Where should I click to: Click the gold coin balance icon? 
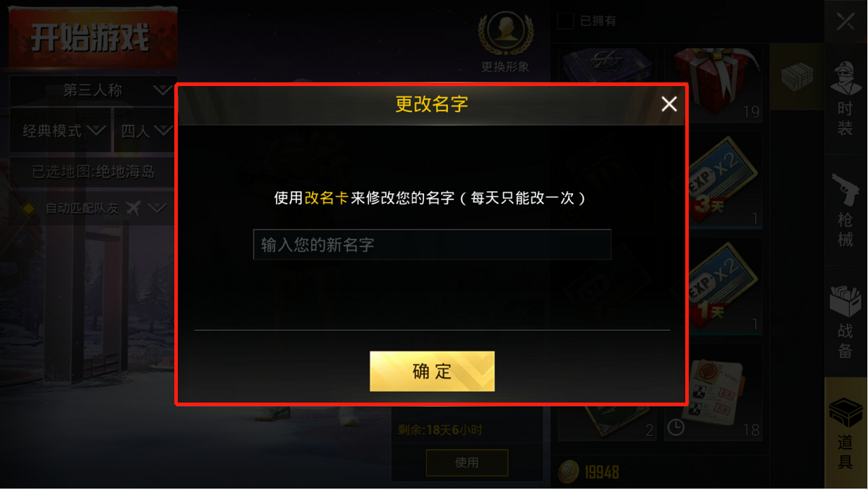pyautogui.click(x=568, y=472)
